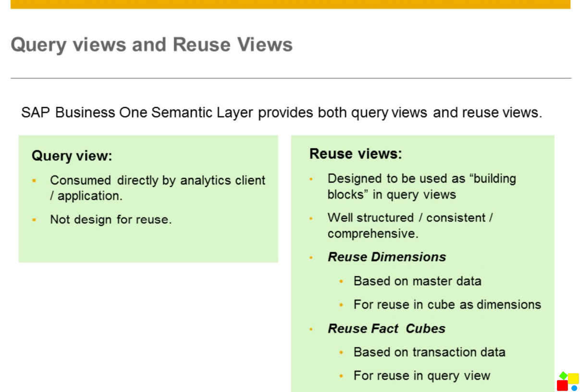580x392 pixels.
Task: Click the Reuse Fact Cubes heading
Action: point(386,329)
